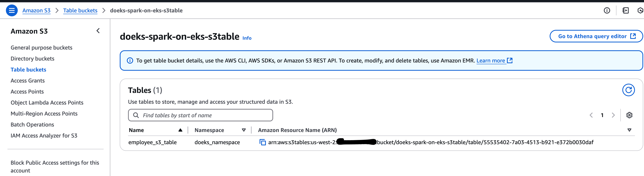Click the info circle icon in header

[x=607, y=10]
